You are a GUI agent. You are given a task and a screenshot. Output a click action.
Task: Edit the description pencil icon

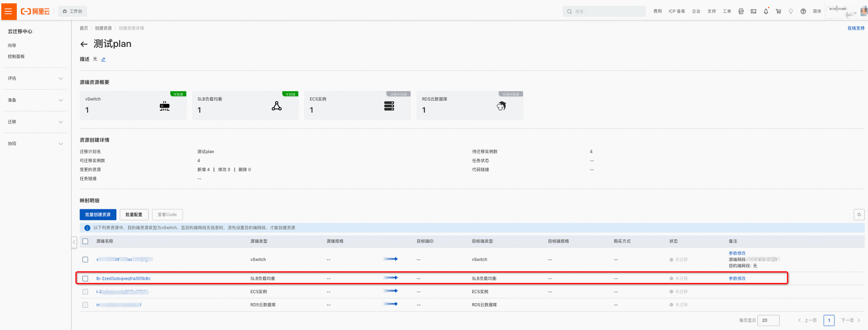(103, 59)
